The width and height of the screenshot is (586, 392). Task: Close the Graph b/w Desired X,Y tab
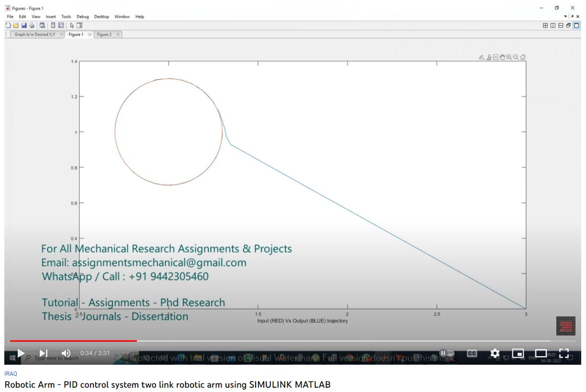(61, 34)
